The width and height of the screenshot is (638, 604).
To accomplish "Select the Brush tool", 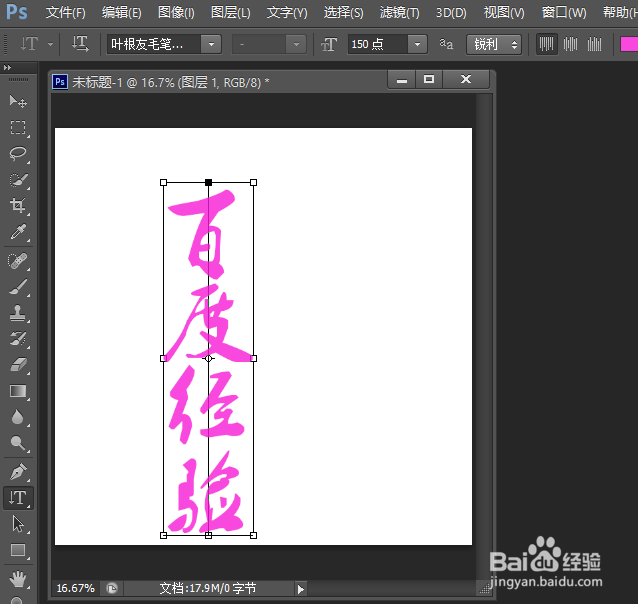I will click(18, 287).
